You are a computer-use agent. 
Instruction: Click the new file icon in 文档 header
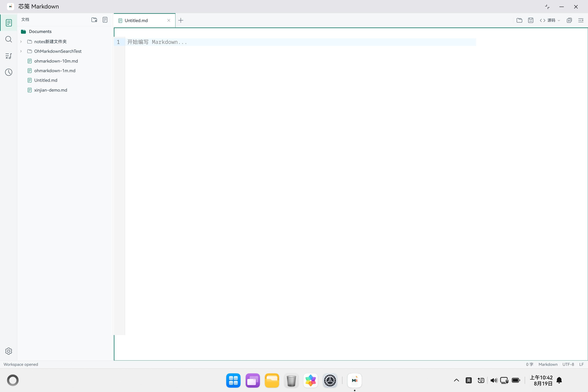click(105, 20)
